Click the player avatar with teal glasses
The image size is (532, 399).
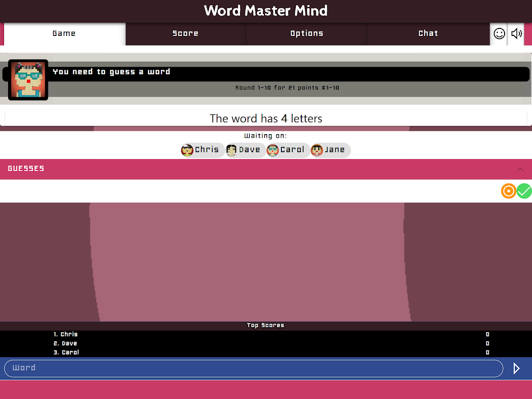pos(28,80)
